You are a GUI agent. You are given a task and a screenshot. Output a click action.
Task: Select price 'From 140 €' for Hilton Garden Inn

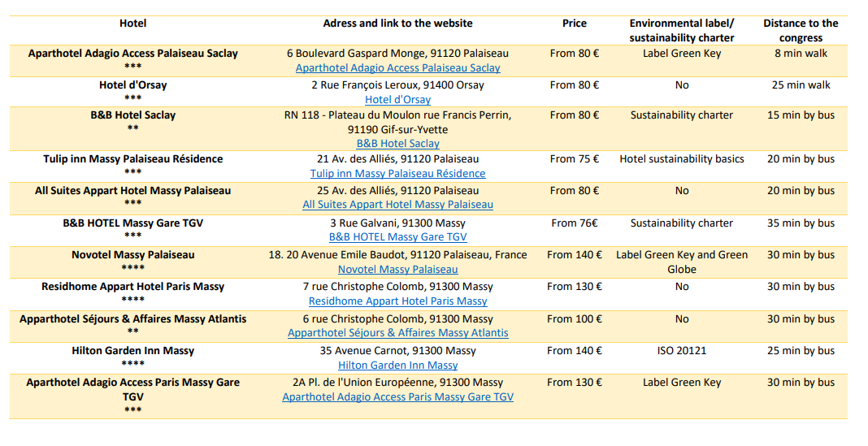point(574,351)
